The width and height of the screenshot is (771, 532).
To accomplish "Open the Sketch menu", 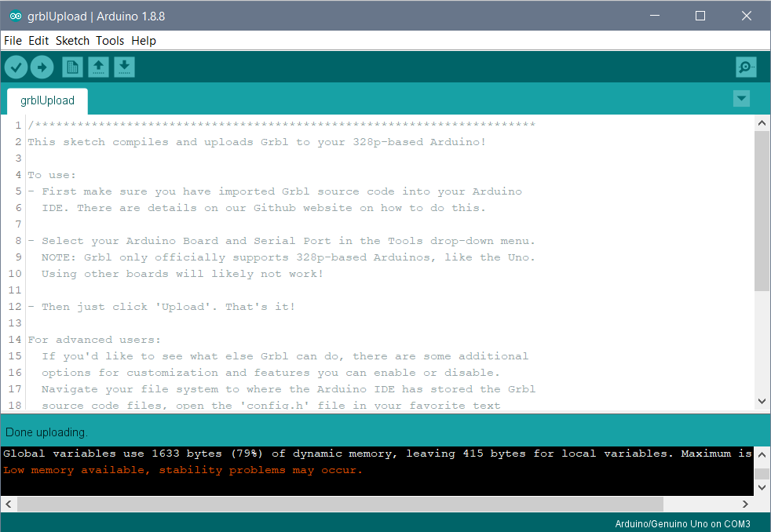I will point(72,41).
